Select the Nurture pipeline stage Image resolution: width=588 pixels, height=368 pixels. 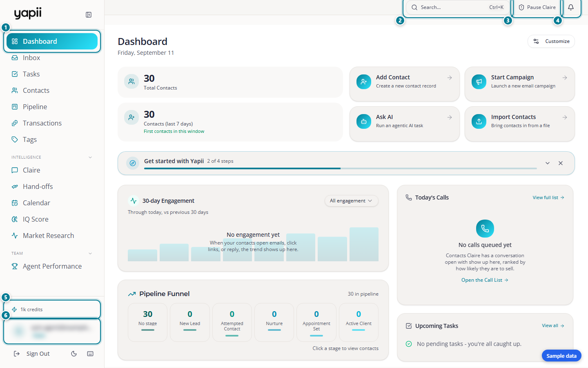pos(274,322)
